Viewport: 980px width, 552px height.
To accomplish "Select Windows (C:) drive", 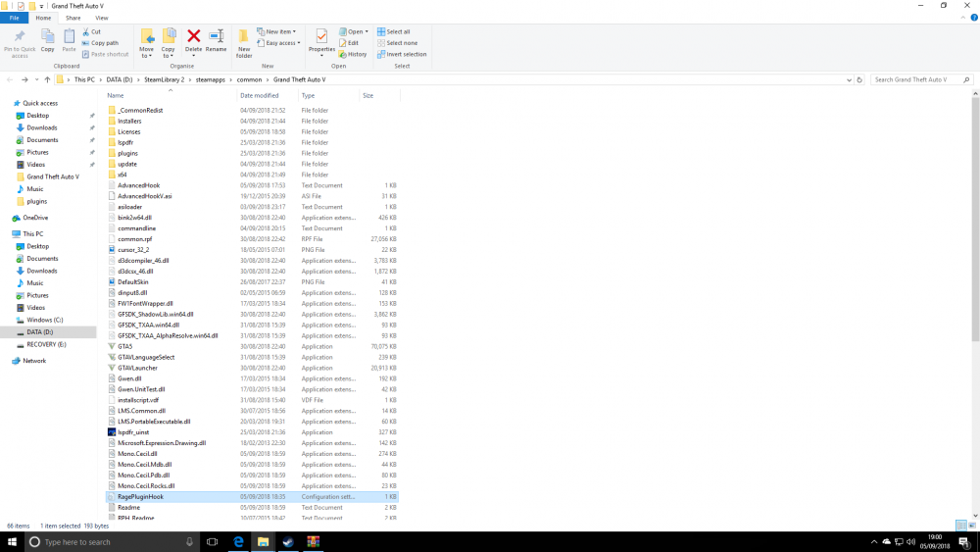I will pos(44,320).
